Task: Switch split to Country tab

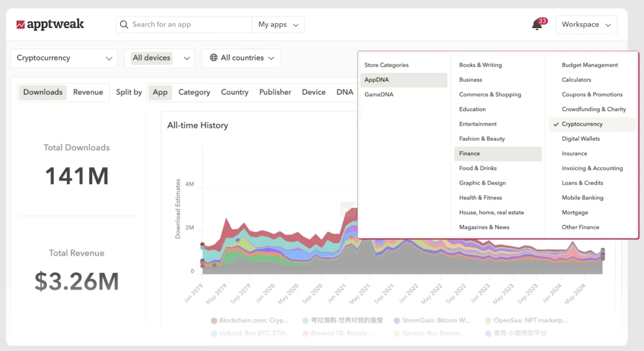Action: click(234, 92)
